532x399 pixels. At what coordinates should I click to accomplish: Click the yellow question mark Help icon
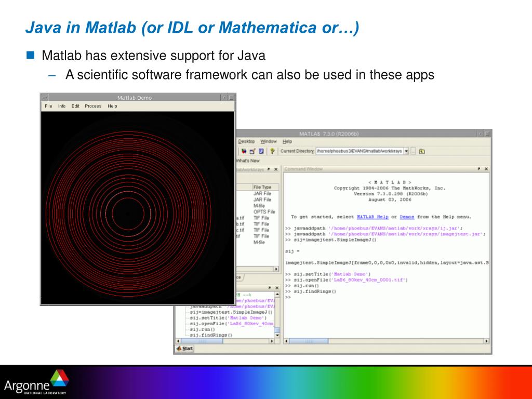(x=272, y=151)
